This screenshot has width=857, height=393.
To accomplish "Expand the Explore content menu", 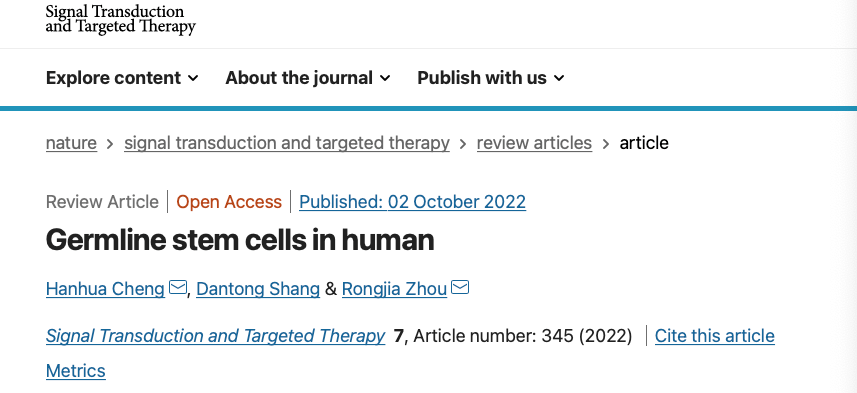I will 122,78.
